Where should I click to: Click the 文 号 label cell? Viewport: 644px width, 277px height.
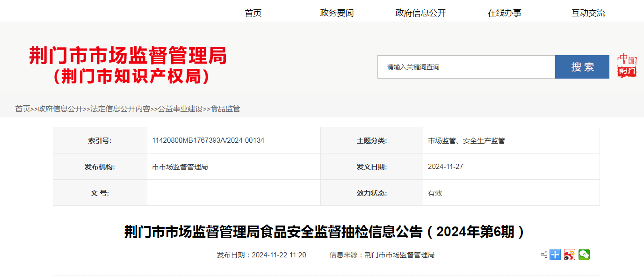(x=100, y=193)
